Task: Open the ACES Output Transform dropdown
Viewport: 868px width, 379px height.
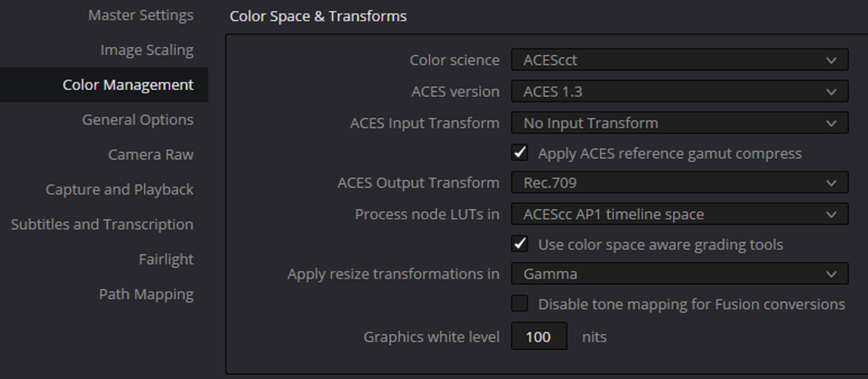Action: [679, 182]
